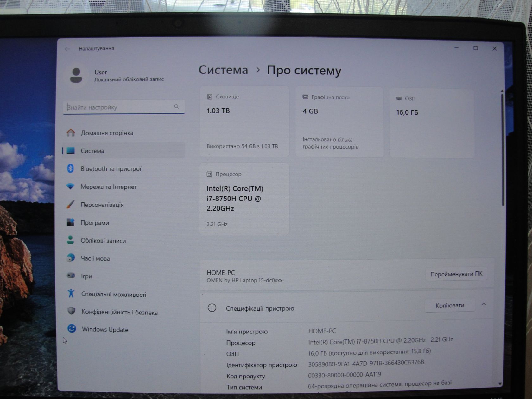
Task: Click the gamepad icon for Ігри
Action: pos(71,275)
